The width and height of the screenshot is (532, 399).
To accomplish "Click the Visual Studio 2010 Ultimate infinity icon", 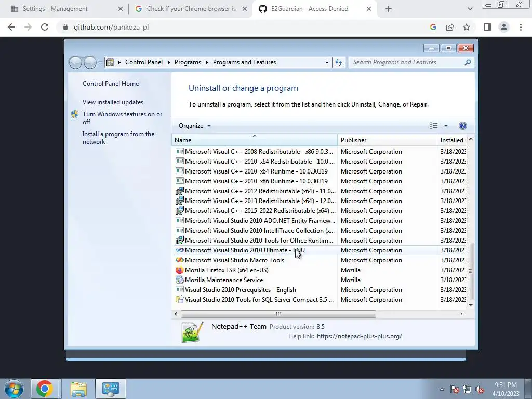I will 179,250.
